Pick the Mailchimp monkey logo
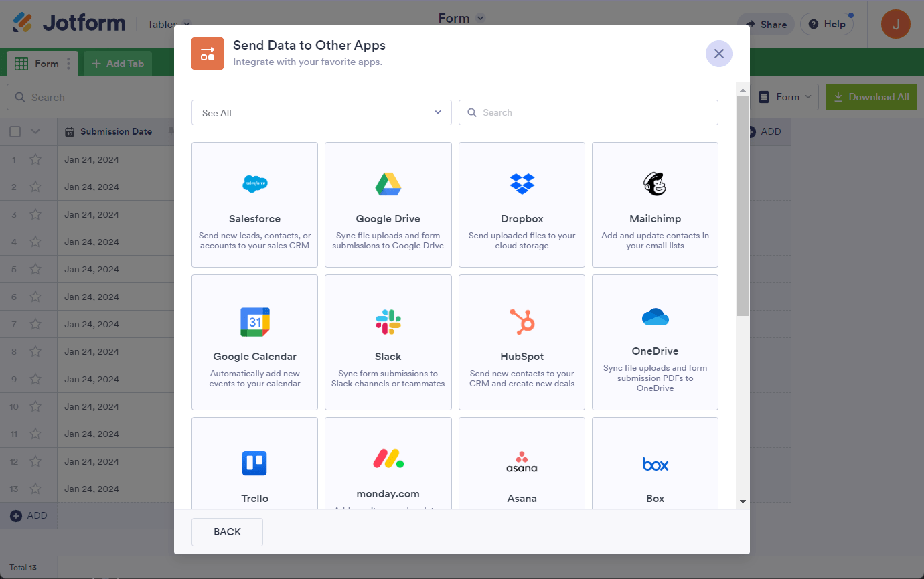This screenshot has width=924, height=579. 655,183
